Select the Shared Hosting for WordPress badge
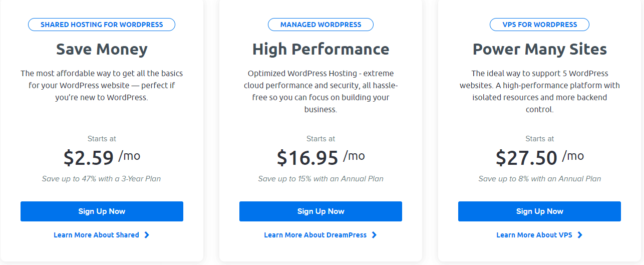Screen dimensions: 644x265 click(x=102, y=25)
